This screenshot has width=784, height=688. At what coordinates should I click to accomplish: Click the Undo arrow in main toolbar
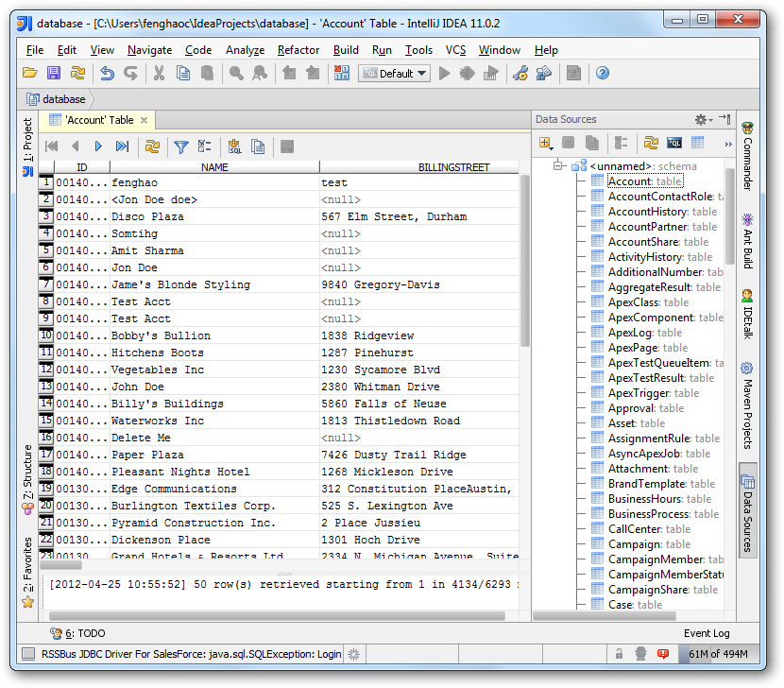[107, 73]
